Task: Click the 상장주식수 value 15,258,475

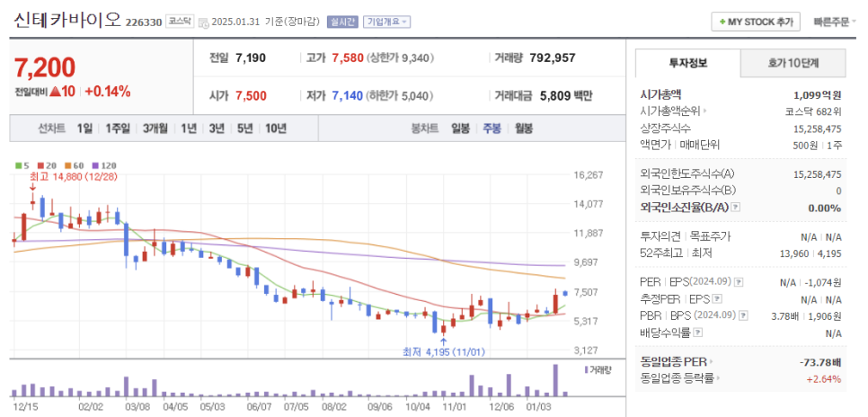Action: [817, 129]
